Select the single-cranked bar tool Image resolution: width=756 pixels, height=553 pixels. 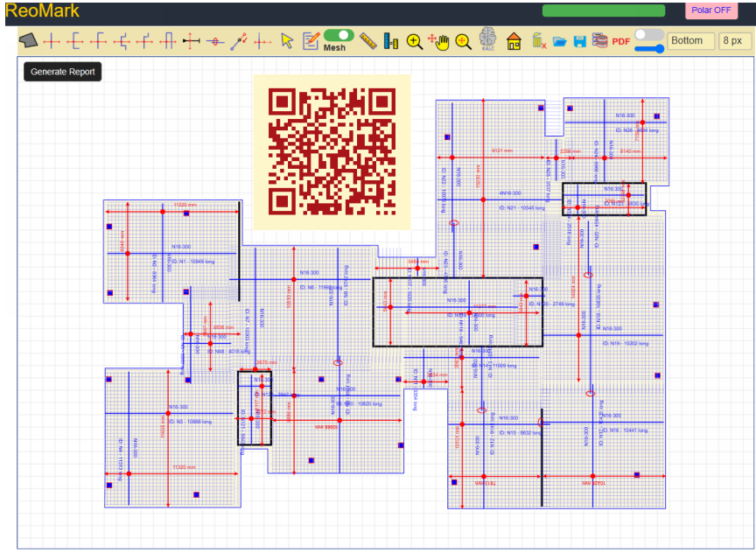(144, 41)
